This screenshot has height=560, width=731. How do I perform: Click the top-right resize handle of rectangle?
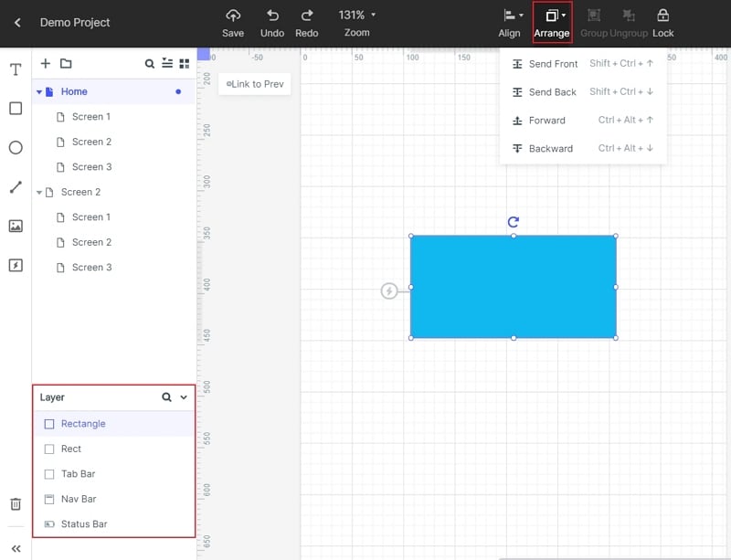[616, 236]
